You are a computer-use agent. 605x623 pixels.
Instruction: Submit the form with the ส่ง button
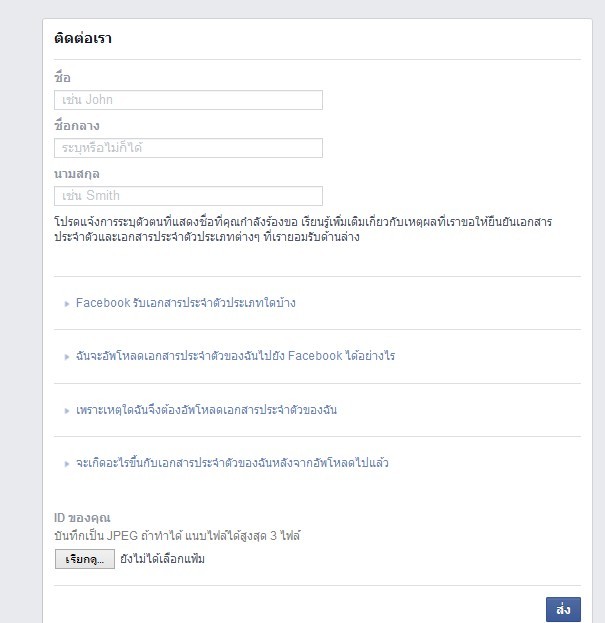coord(563,609)
